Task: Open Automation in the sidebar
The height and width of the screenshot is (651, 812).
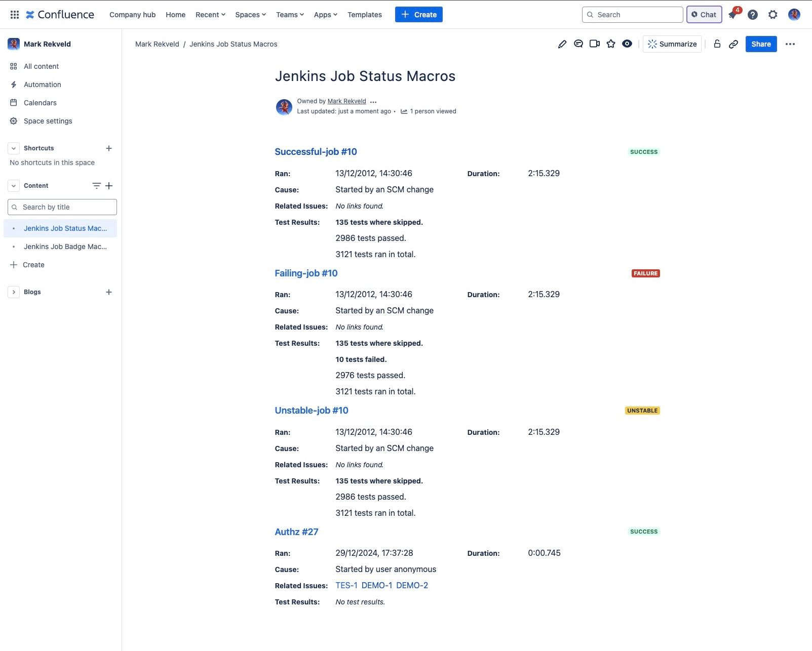Action: coord(61,85)
